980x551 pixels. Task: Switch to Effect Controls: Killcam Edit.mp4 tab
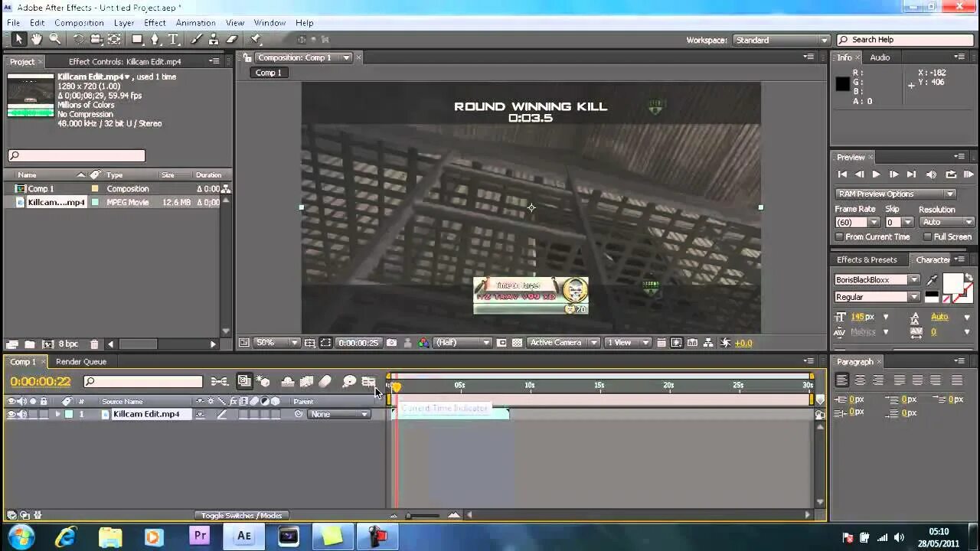[x=125, y=61]
